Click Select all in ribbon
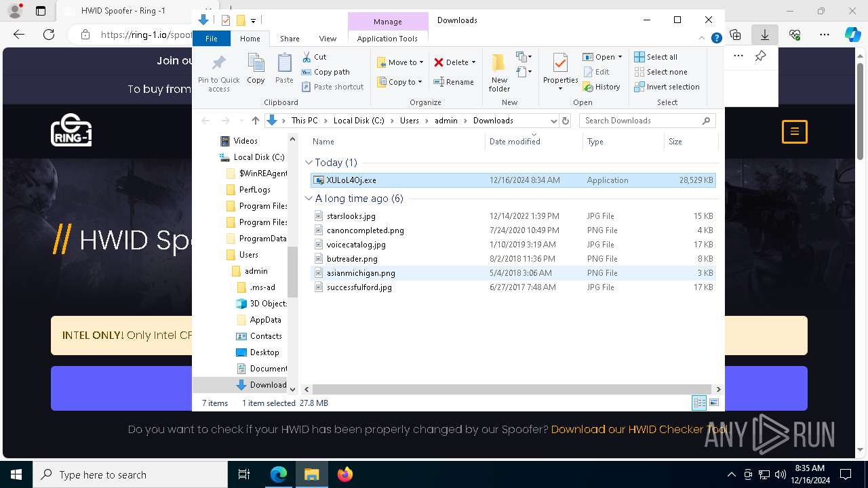This screenshot has height=488, width=868. click(x=656, y=57)
